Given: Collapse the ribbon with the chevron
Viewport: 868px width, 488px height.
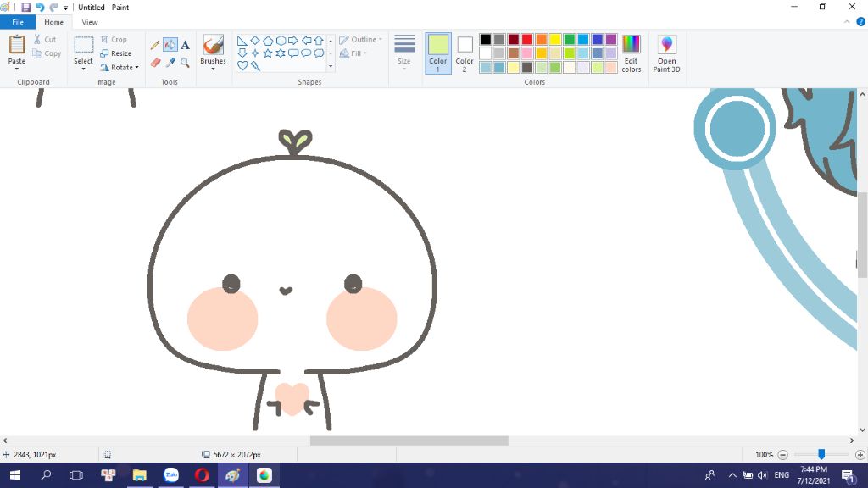Looking at the screenshot, I should click(x=847, y=22).
